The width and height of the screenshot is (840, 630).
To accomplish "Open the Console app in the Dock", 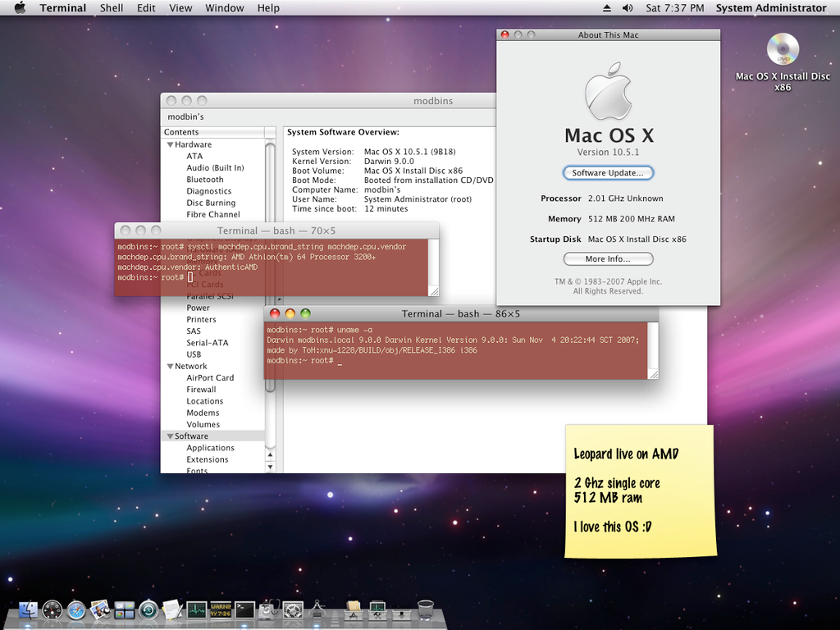I will click(x=221, y=610).
